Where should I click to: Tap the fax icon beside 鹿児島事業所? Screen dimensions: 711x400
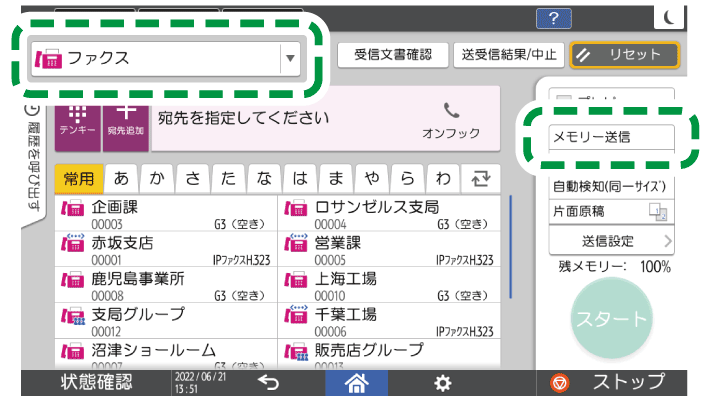point(73,279)
